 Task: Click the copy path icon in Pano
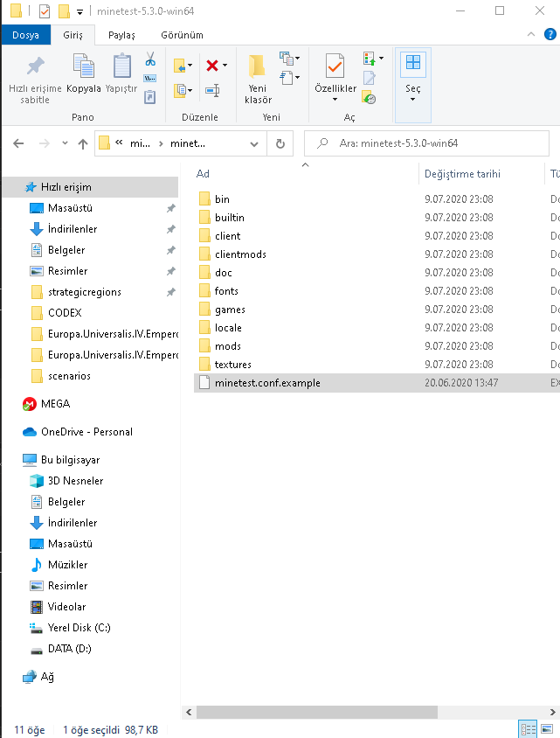150,78
